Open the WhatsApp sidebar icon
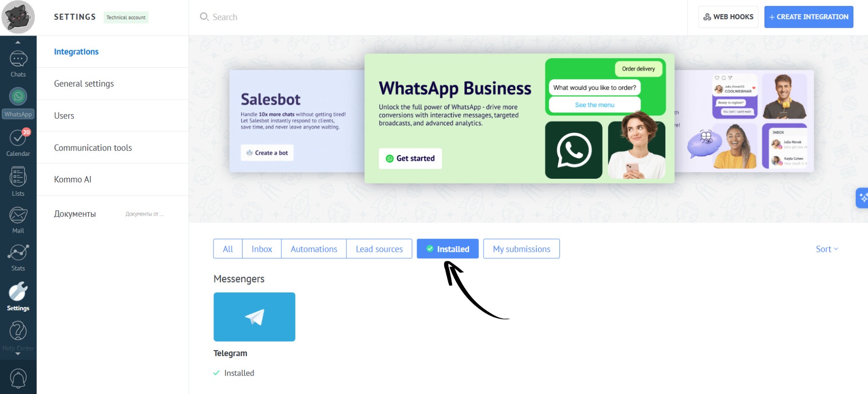This screenshot has height=394, width=868. tap(18, 102)
